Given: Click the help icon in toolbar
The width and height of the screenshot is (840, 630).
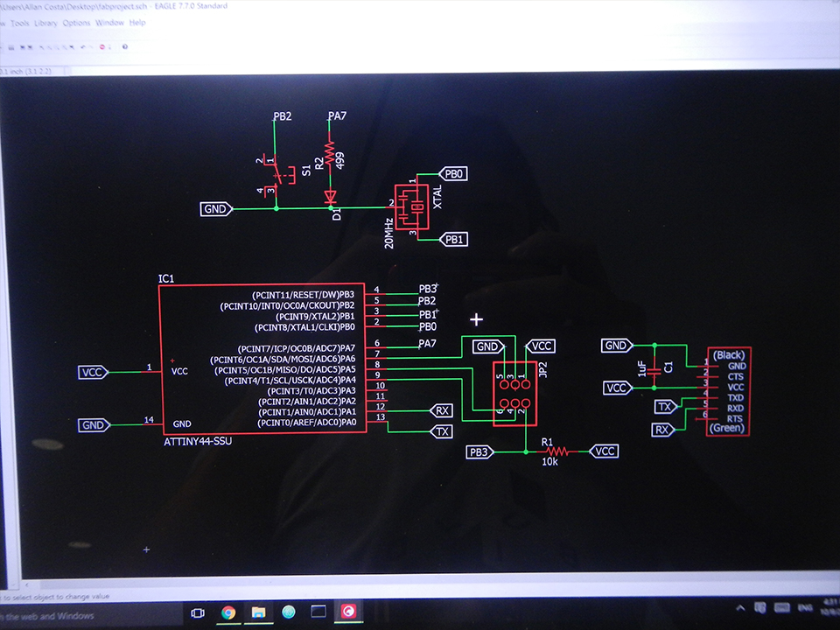Looking at the screenshot, I should tap(125, 46).
